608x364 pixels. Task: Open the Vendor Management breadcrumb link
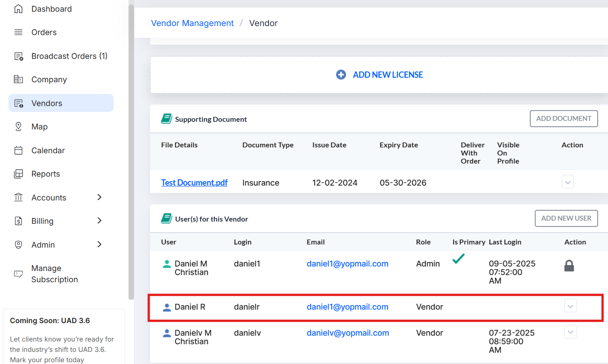pyautogui.click(x=192, y=23)
